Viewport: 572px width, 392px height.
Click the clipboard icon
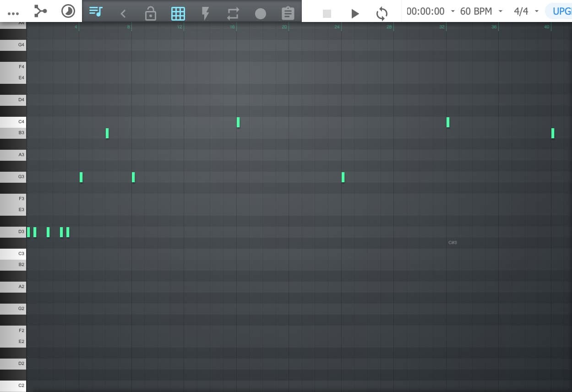pos(288,13)
